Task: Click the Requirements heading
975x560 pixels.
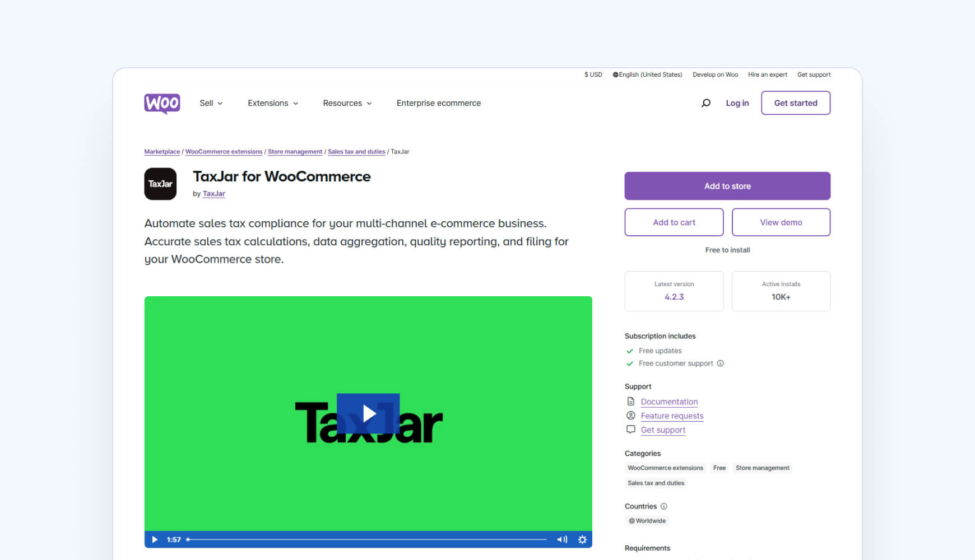Action: pyautogui.click(x=647, y=548)
